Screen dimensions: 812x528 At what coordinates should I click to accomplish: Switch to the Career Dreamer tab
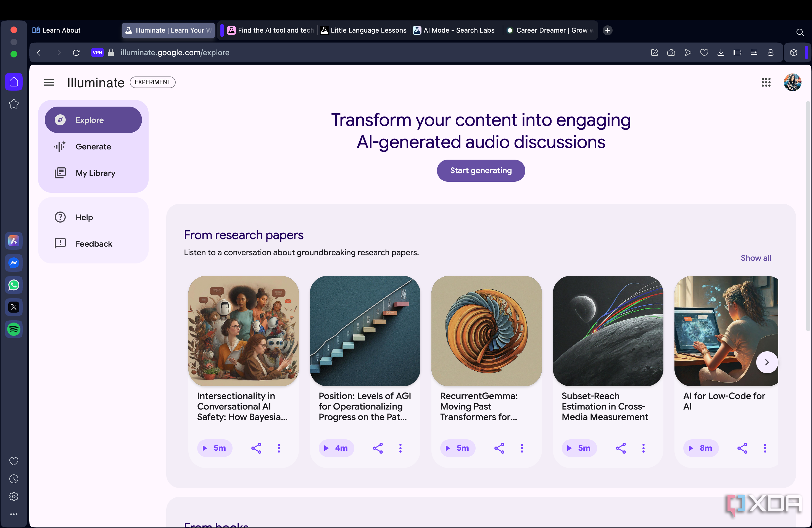click(550, 30)
